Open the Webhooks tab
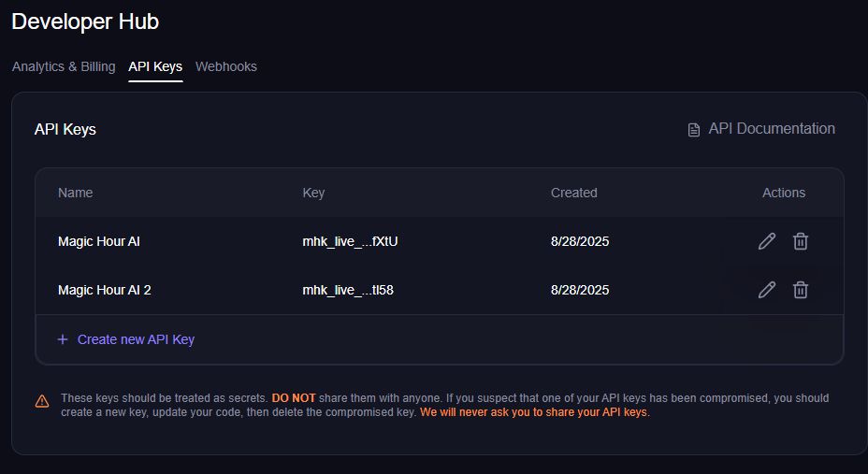868x474 pixels. [226, 66]
